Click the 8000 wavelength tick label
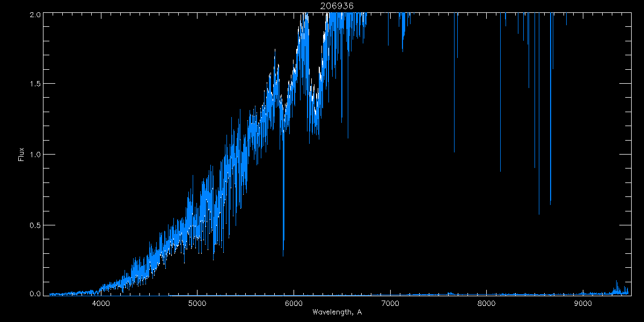Screen dimensions: 644x322 (x=486, y=303)
